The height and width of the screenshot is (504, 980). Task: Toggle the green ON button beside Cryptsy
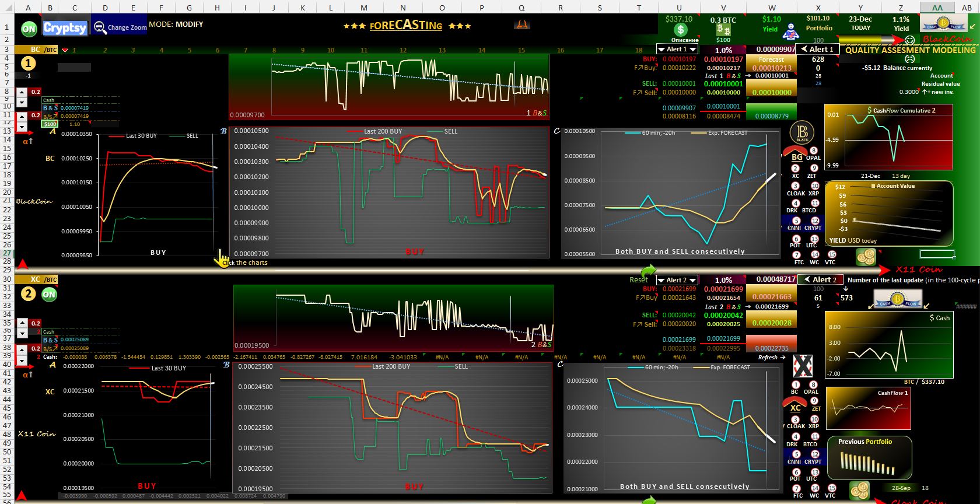pyautogui.click(x=29, y=29)
